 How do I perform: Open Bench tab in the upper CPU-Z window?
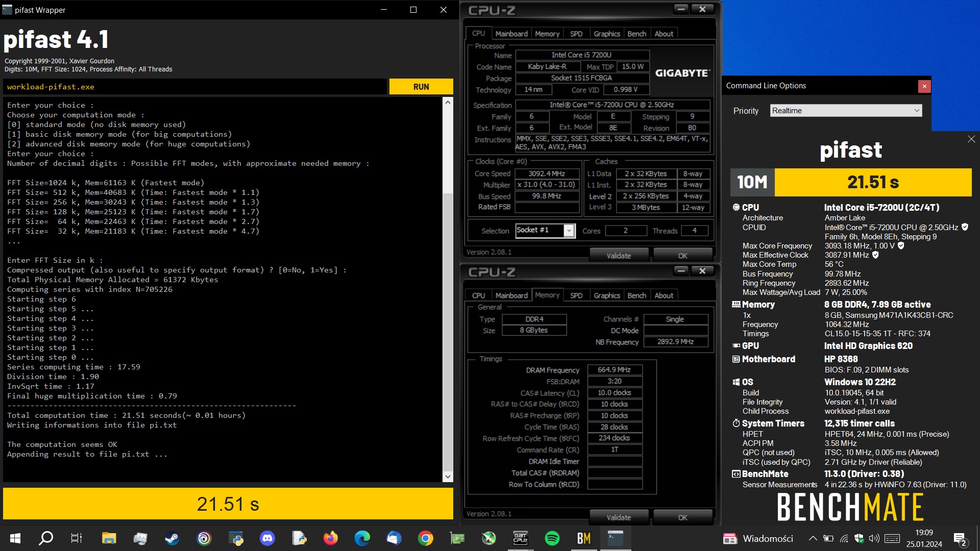click(636, 34)
